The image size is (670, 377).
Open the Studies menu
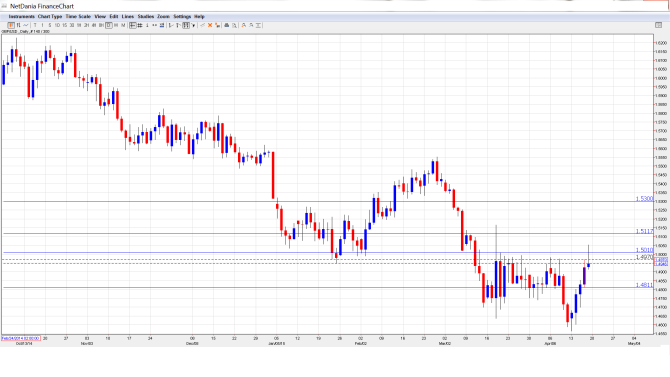pyautogui.click(x=146, y=17)
